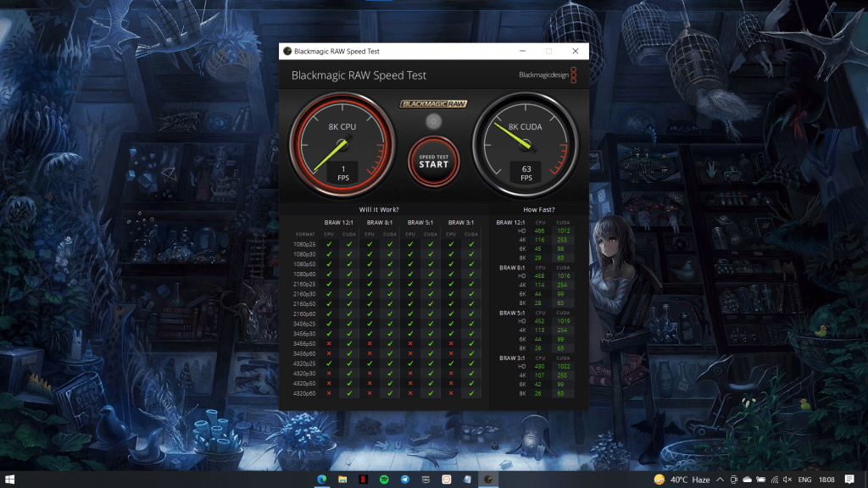Viewport: 868px width, 488px height.
Task: Click the HD CPU value 466
Action: [539, 230]
